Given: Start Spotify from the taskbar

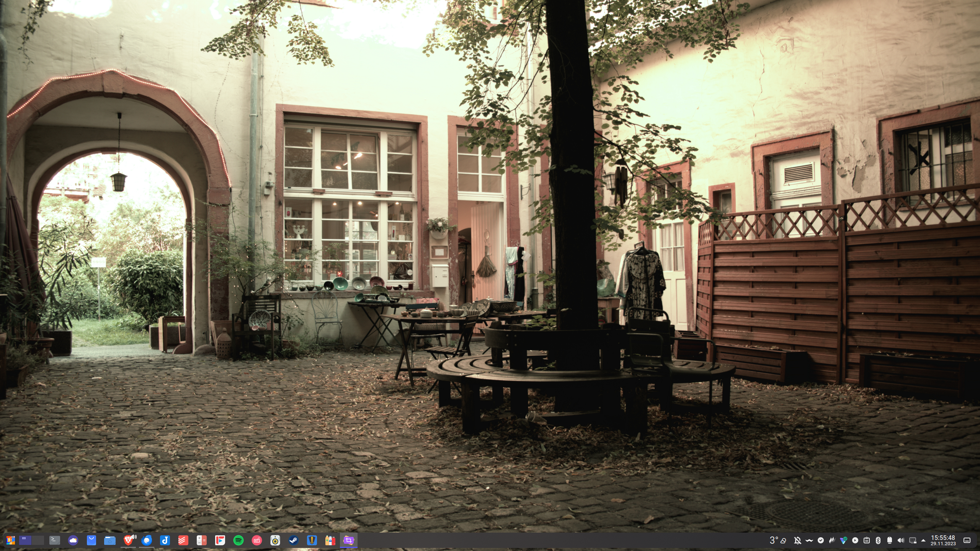Looking at the screenshot, I should tap(237, 541).
